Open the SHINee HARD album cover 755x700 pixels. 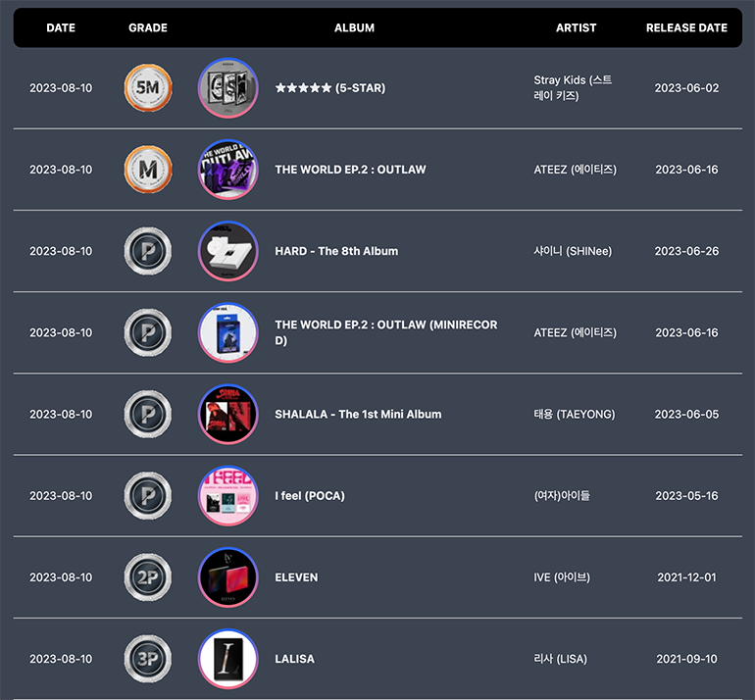click(228, 251)
